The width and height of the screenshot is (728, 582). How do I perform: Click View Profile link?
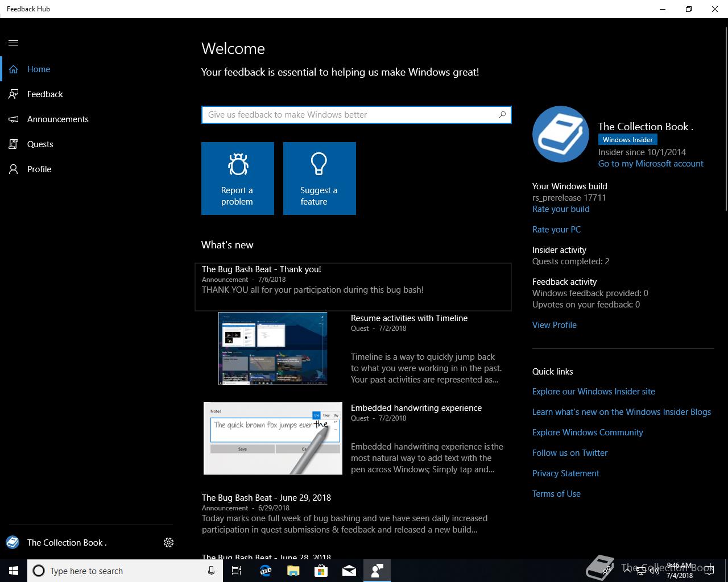tap(555, 325)
